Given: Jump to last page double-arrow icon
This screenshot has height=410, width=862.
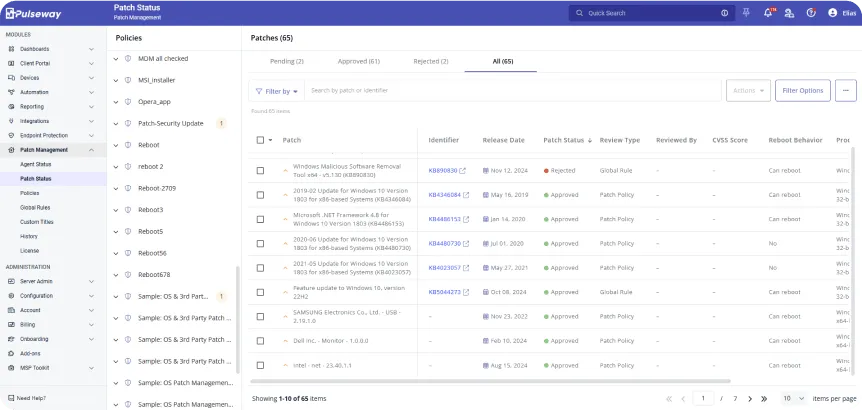Looking at the screenshot, I should point(765,398).
